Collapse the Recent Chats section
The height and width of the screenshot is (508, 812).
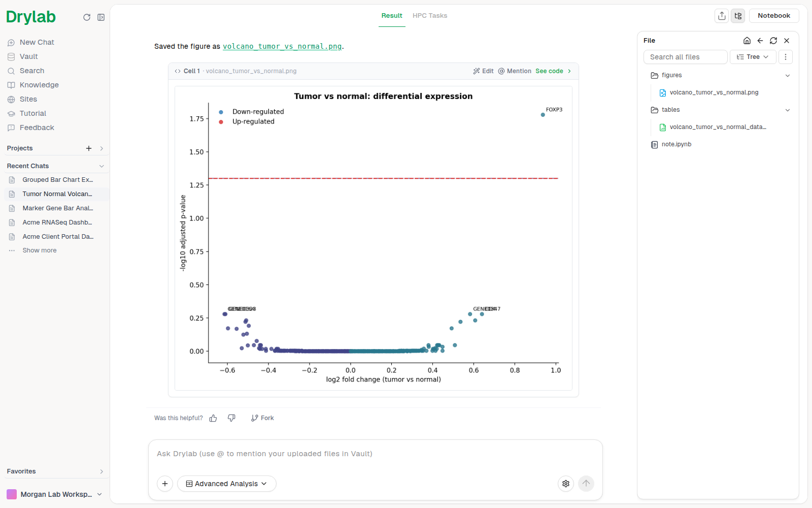point(101,166)
